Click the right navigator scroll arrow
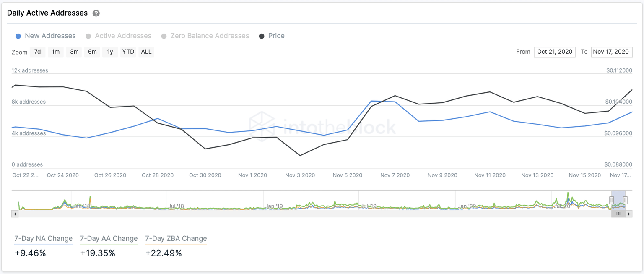644x274 pixels. pos(629,214)
